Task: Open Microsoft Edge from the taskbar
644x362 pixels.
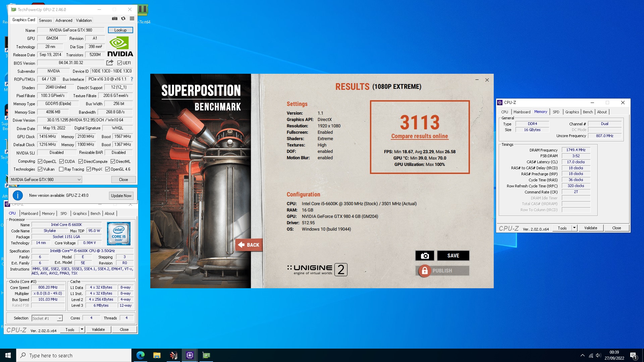Action: tap(141, 355)
